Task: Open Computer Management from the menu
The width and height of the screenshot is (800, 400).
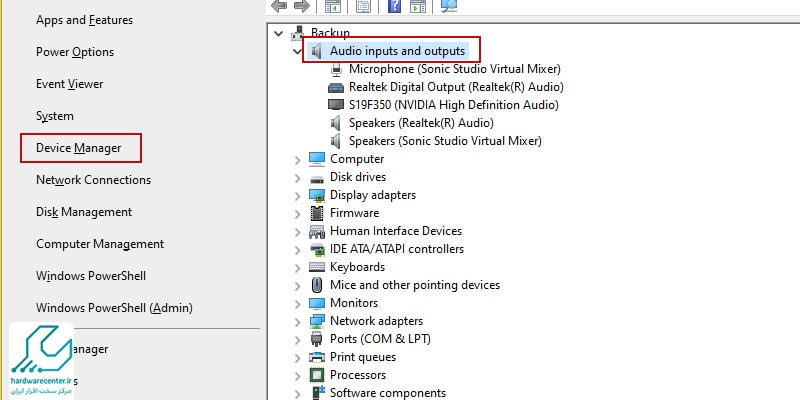Action: (100, 244)
